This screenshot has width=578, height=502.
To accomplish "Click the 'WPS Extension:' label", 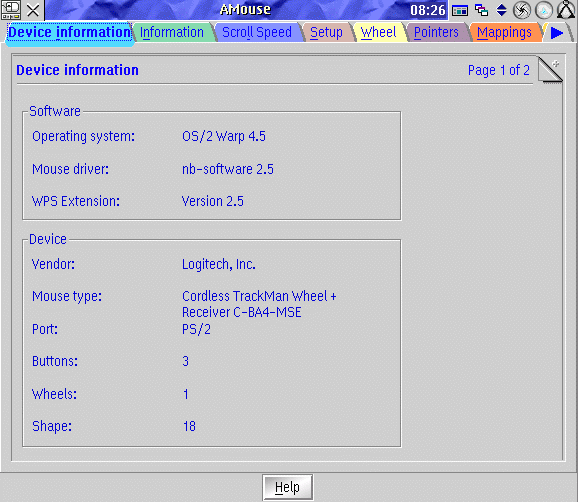I will click(76, 201).
